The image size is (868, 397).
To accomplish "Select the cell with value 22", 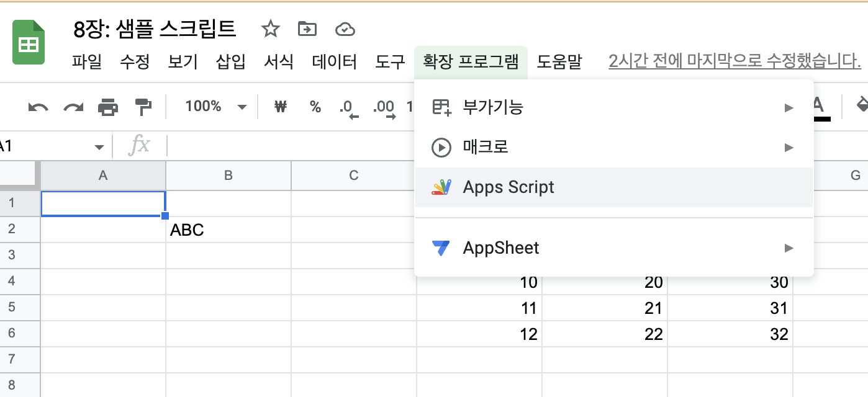I will (605, 334).
